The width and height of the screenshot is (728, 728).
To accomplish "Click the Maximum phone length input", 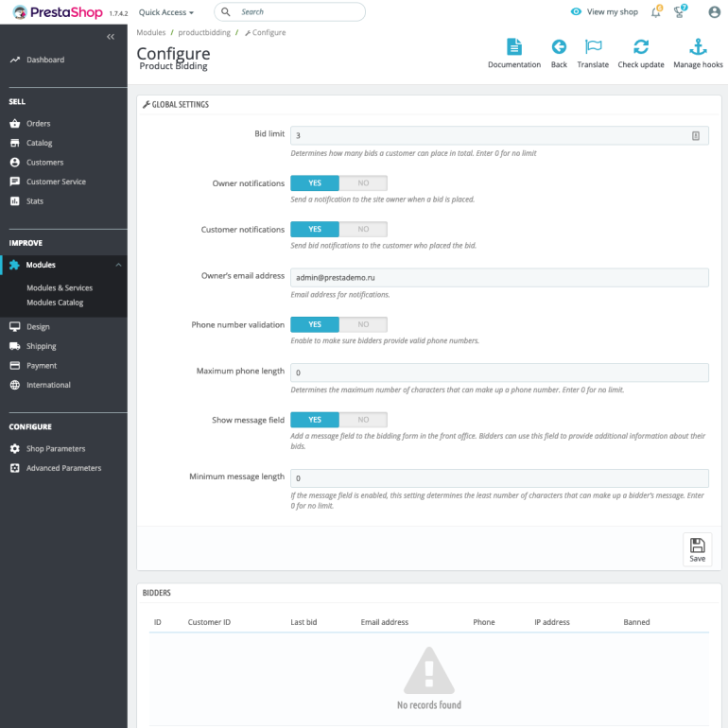I will tap(499, 373).
